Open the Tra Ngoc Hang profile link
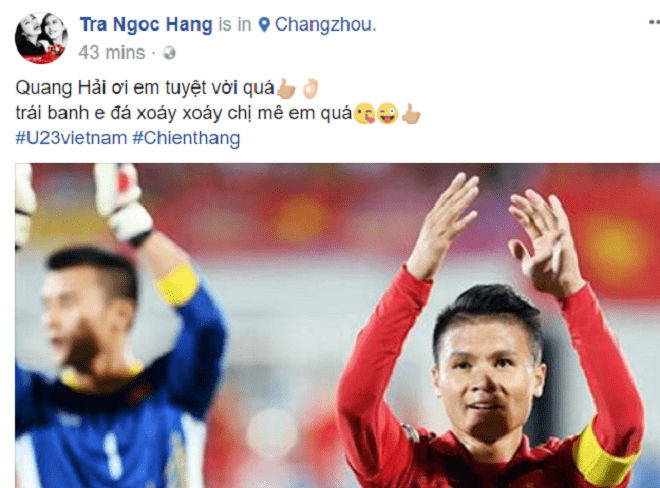660x488 pixels. tap(146, 24)
